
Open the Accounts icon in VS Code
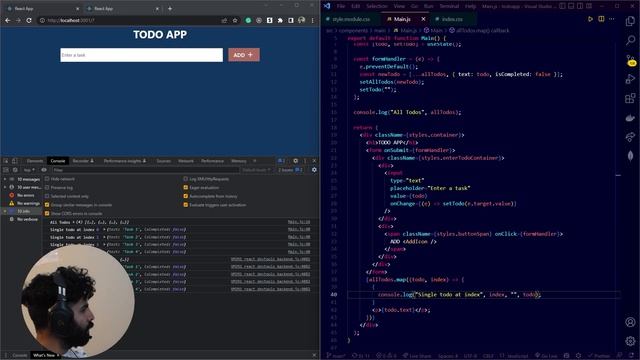pos(630,322)
